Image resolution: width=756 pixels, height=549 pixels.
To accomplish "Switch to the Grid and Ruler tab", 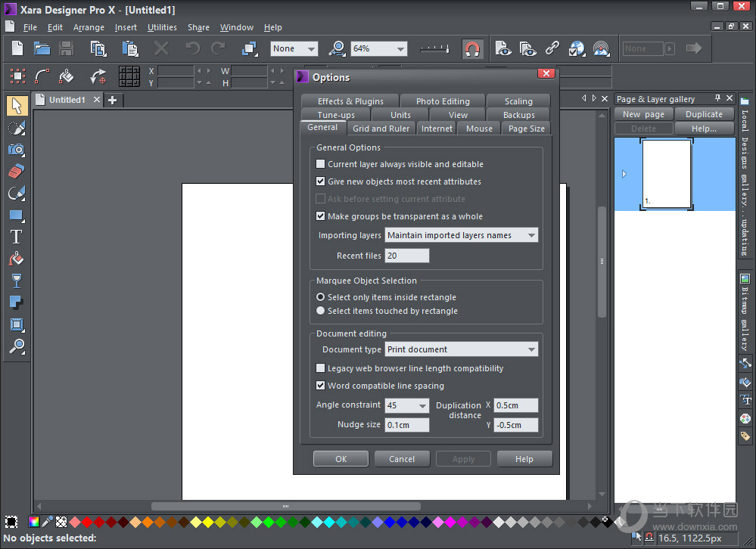I will point(381,129).
